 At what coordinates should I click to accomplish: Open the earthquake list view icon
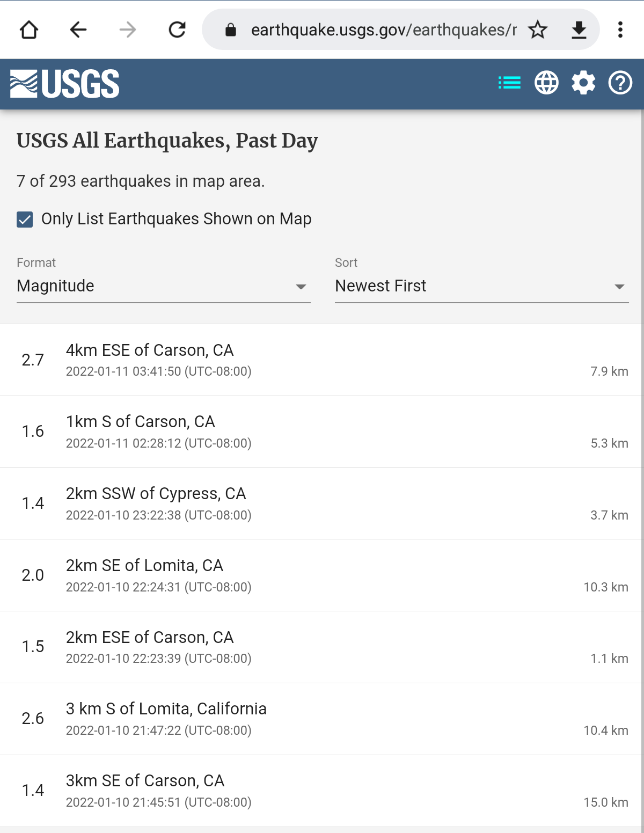[x=509, y=83]
